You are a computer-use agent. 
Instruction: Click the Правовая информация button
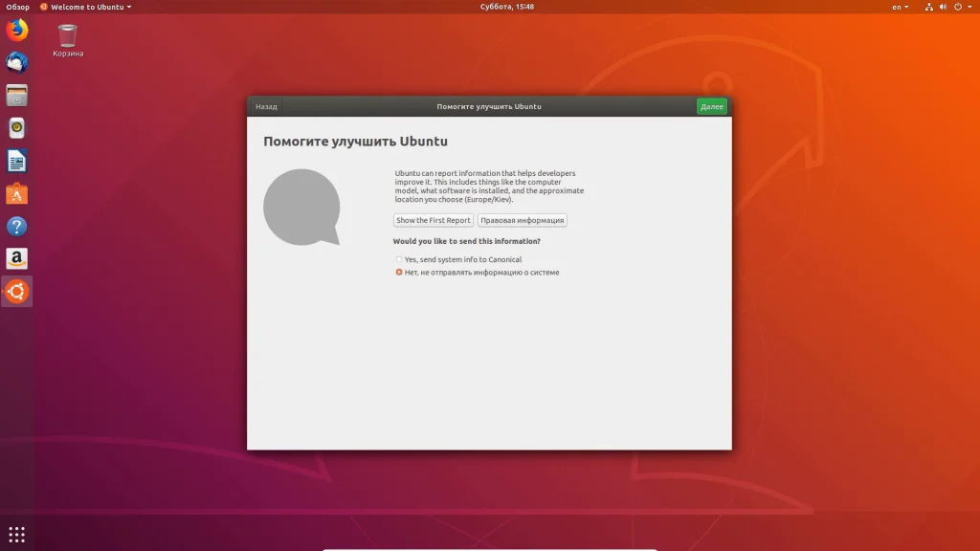click(x=522, y=221)
